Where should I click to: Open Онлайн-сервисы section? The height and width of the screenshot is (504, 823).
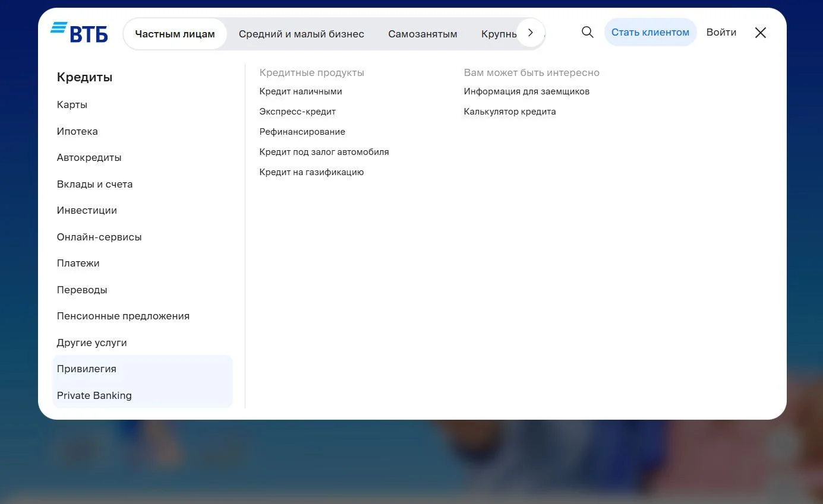coord(99,237)
